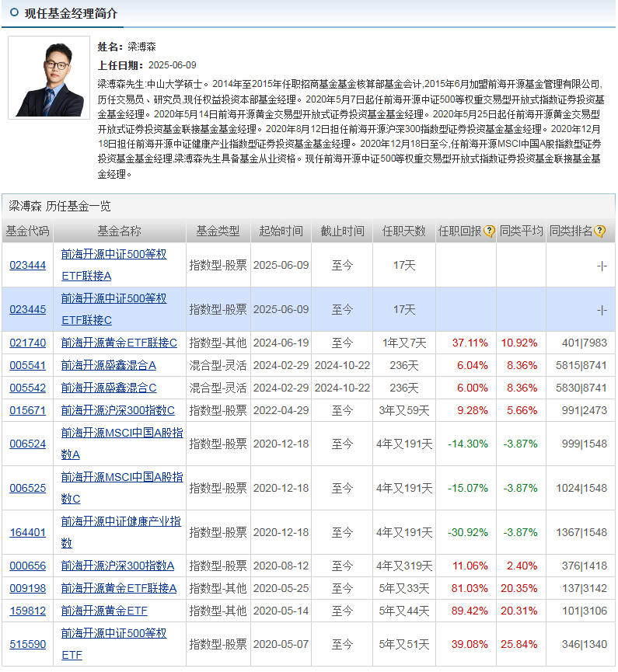Image resolution: width=618 pixels, height=672 pixels.
Task: Click the -30.92% return value
Action: pyautogui.click(x=468, y=532)
